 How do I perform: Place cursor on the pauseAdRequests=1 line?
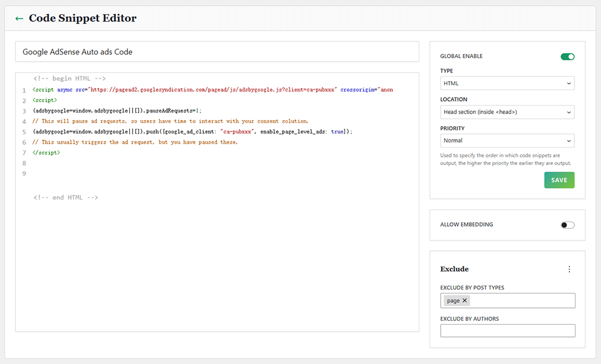tap(117, 111)
